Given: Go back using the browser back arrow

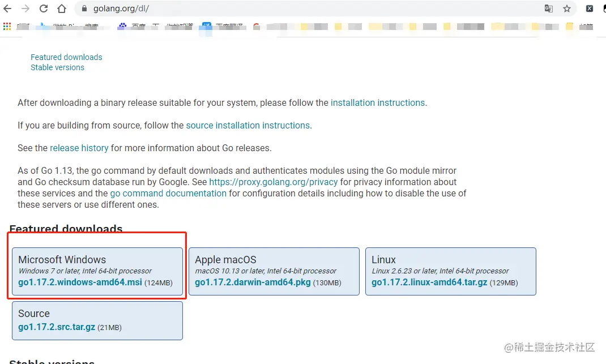Looking at the screenshot, I should click(x=7, y=8).
